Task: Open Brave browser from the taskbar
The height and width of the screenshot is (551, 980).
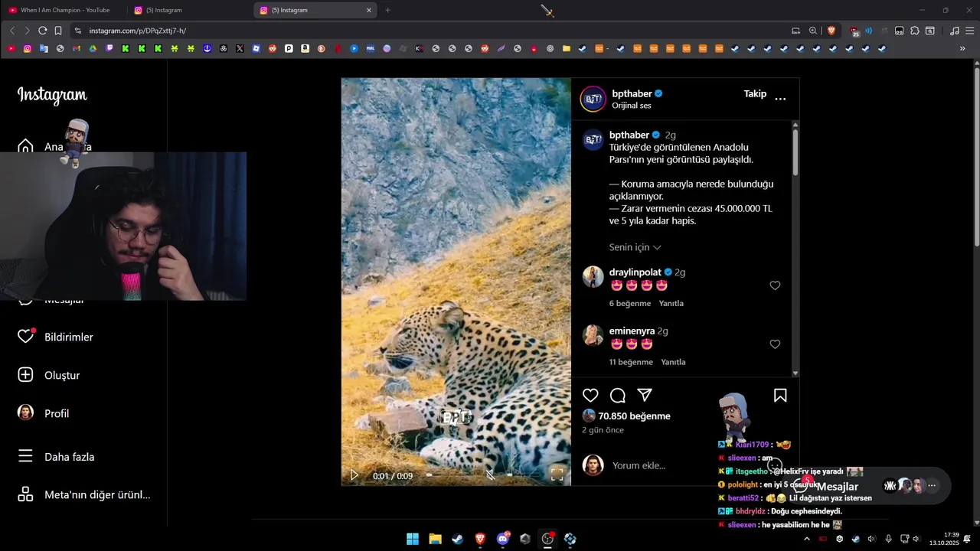Action: pyautogui.click(x=480, y=539)
